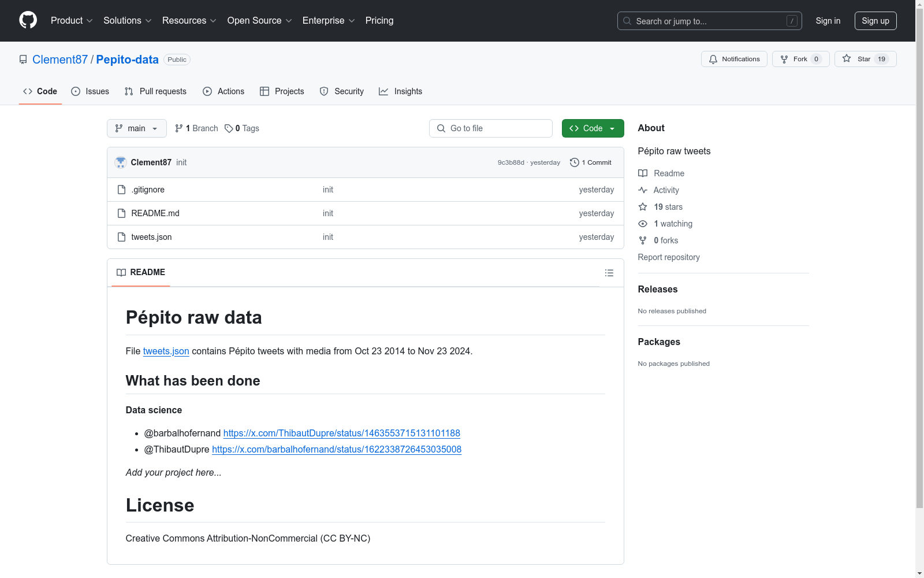Click the star icon beside 19 stars

point(643,207)
